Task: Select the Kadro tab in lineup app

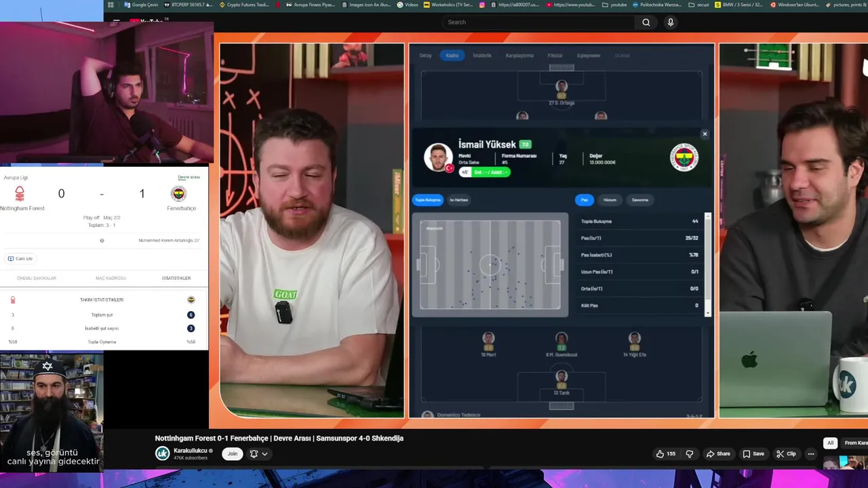Action: [x=452, y=55]
